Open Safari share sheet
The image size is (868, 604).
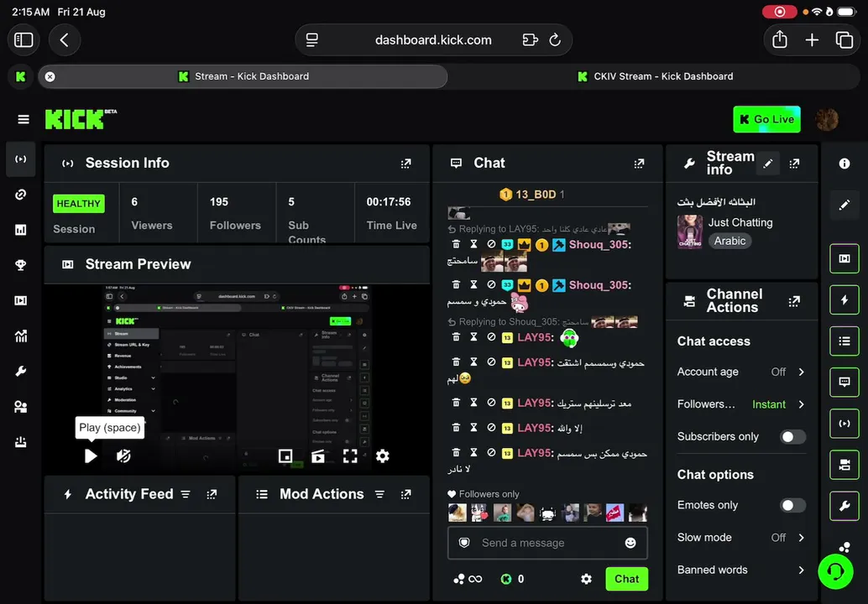pos(779,39)
